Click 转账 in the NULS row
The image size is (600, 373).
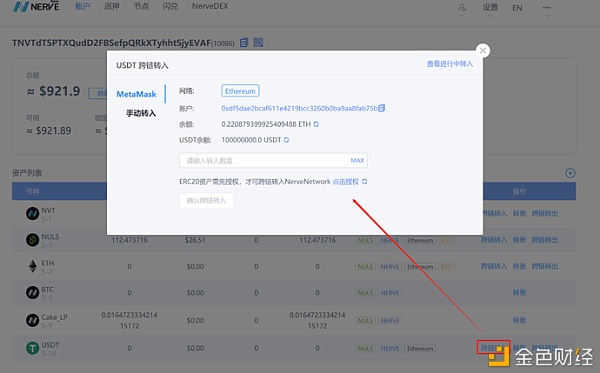[x=519, y=240]
